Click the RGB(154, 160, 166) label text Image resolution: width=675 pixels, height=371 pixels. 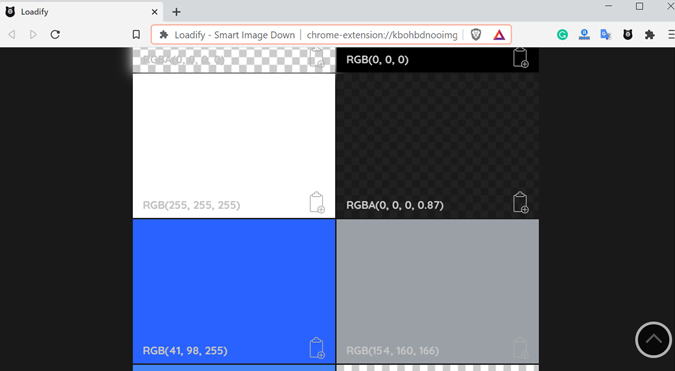[393, 350]
